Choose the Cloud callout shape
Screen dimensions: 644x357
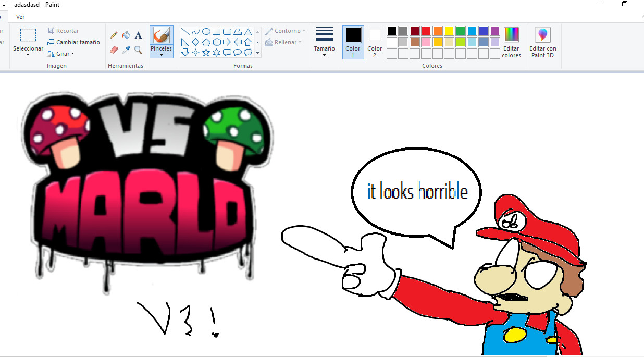pos(248,52)
